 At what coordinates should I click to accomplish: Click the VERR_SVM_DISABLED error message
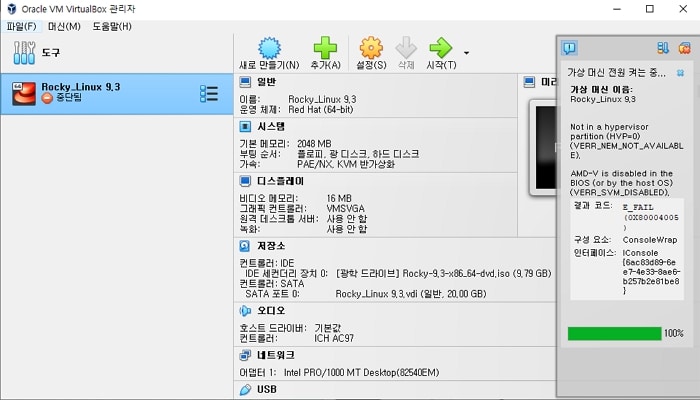pos(621,183)
